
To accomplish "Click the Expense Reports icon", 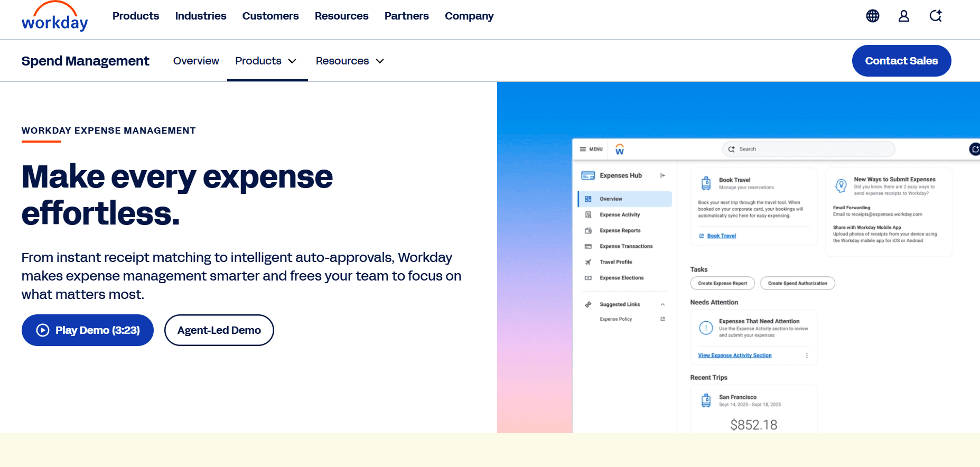I will coord(588,231).
